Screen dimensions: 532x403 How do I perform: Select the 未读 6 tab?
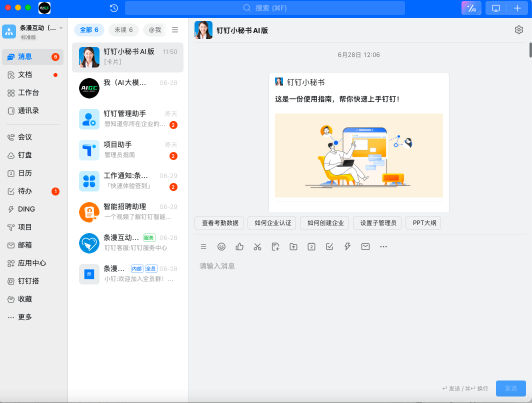pos(123,30)
